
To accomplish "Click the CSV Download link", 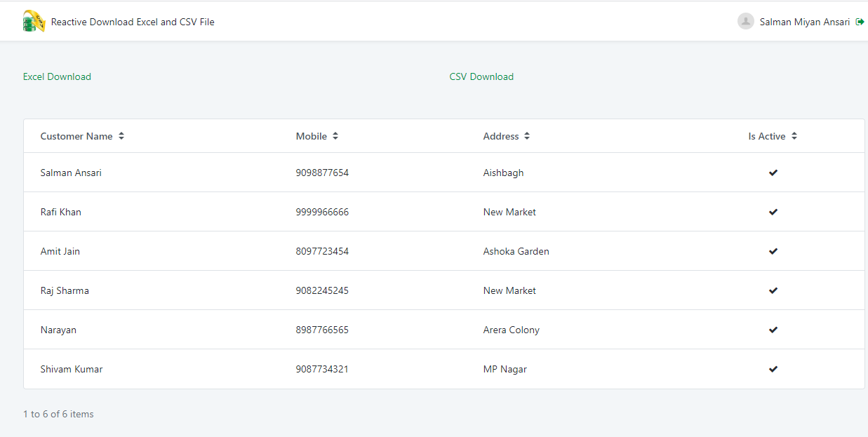I will [x=481, y=76].
